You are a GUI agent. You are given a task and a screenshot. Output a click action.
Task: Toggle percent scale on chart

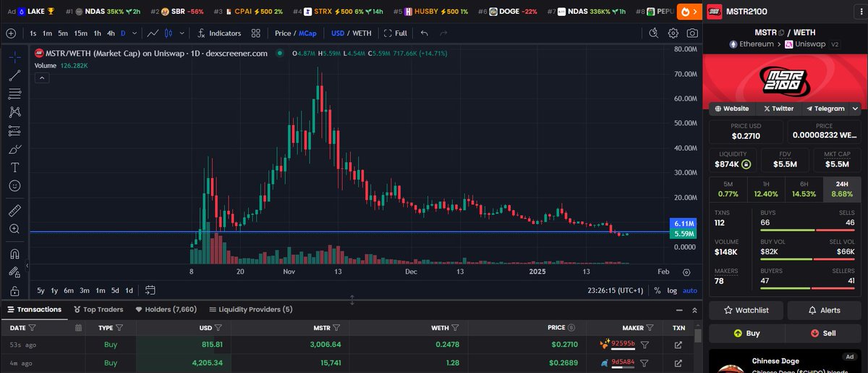click(x=657, y=290)
